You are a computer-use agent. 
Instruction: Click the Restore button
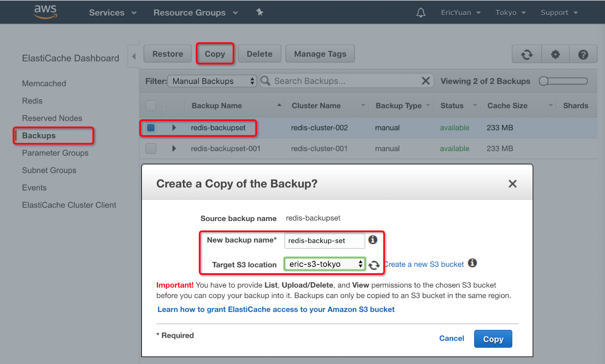pos(168,54)
